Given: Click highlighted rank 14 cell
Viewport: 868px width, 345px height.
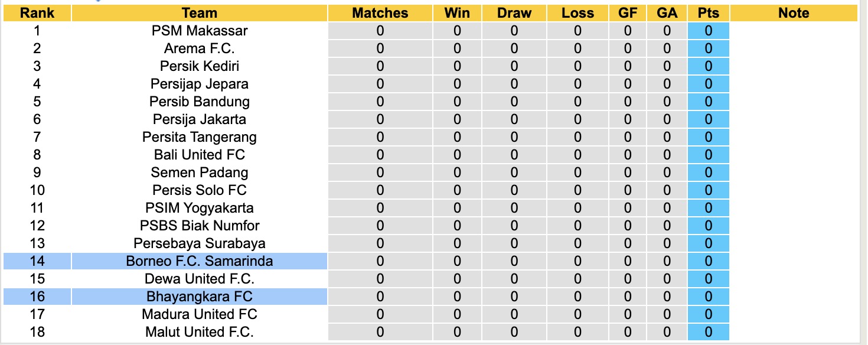Looking at the screenshot, I should pyautogui.click(x=37, y=261).
